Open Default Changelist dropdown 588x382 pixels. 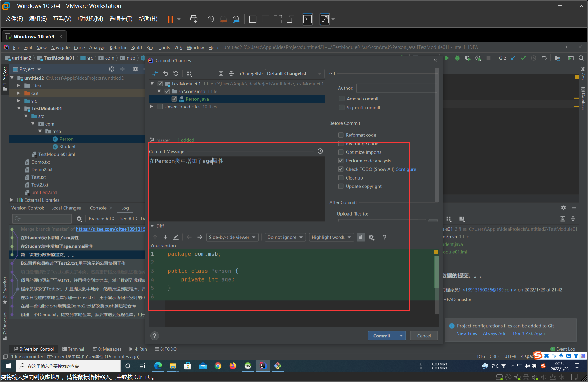pyautogui.click(x=294, y=74)
